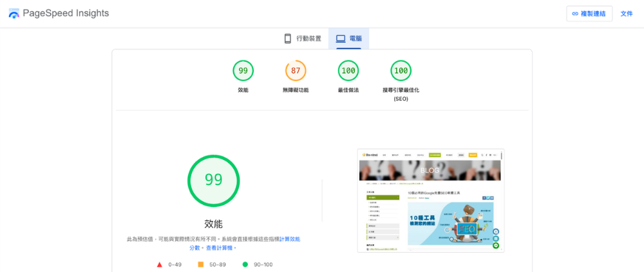Click the large 99 performance gauge
The width and height of the screenshot is (644, 272).
pos(214,180)
